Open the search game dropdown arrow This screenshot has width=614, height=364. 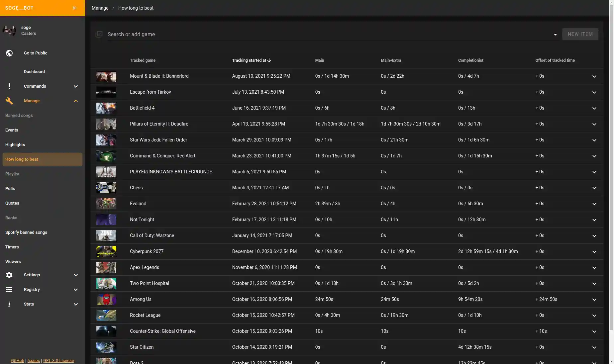tap(555, 35)
